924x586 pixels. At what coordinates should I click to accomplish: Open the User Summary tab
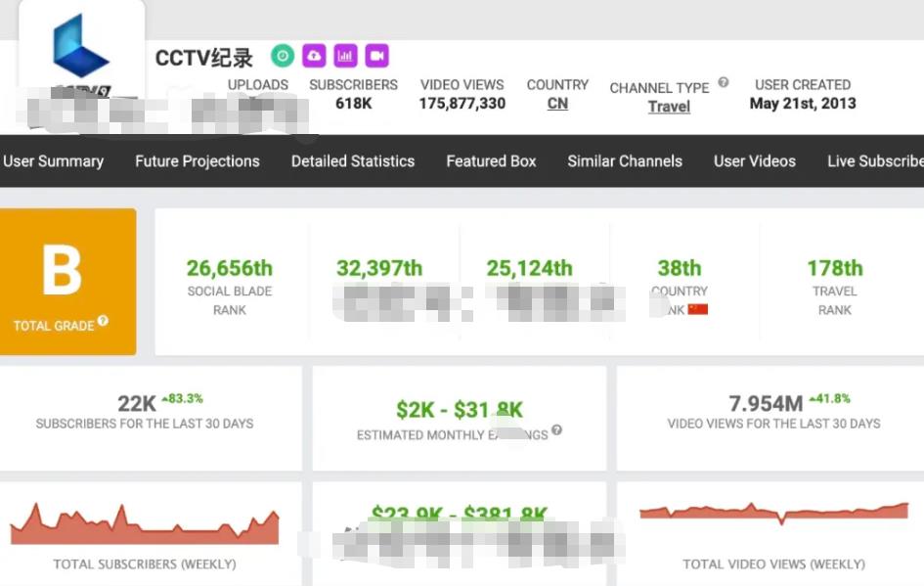pyautogui.click(x=53, y=161)
